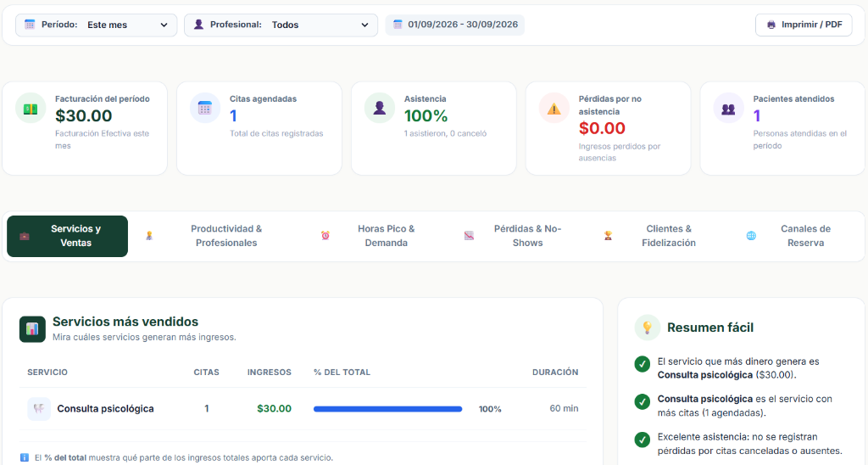Click the lightbulb icon beside Resumen fácil
Screen dimensions: 868x465
pos(647,328)
